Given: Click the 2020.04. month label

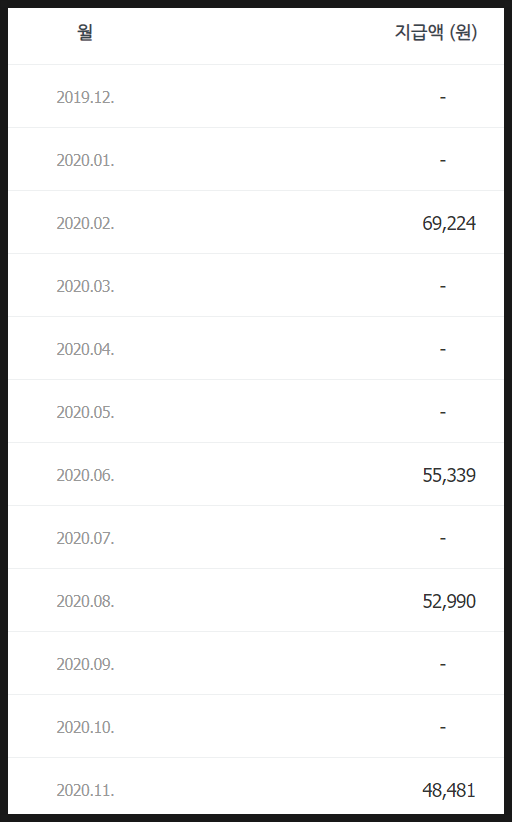Looking at the screenshot, I should point(85,349).
